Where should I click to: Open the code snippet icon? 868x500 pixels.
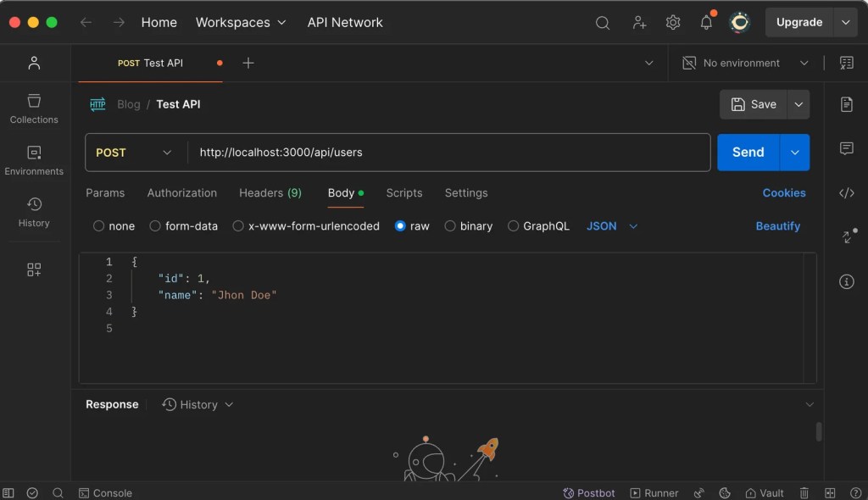click(847, 192)
